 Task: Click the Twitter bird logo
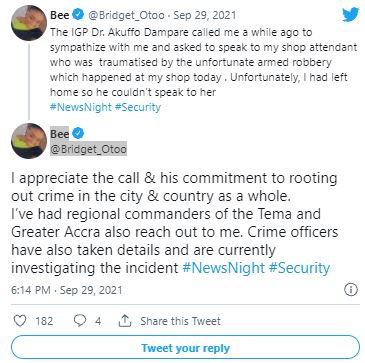(350, 15)
